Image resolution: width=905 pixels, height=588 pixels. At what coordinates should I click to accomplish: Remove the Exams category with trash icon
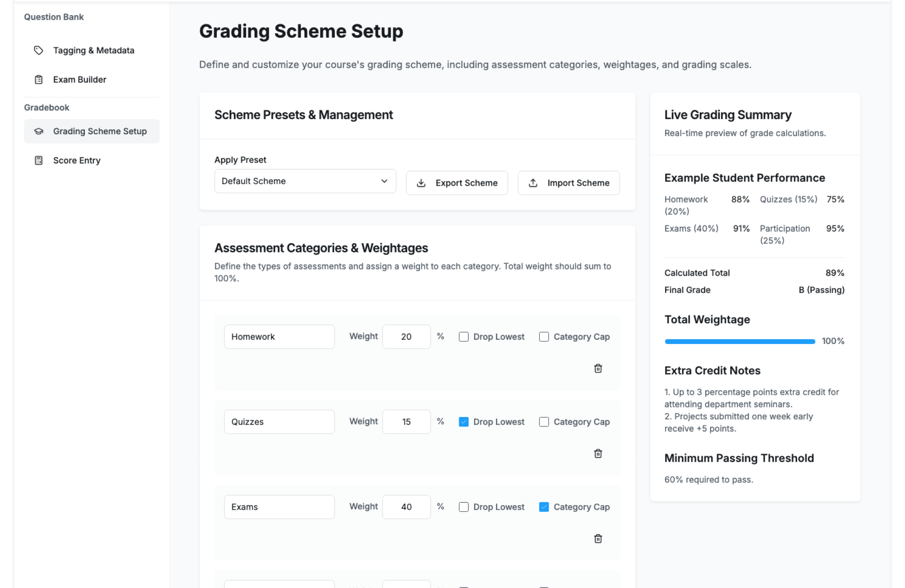tap(598, 539)
